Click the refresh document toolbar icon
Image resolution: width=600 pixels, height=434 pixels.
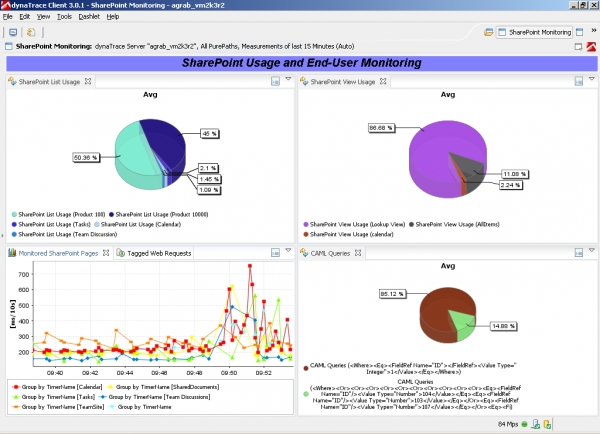point(31,32)
